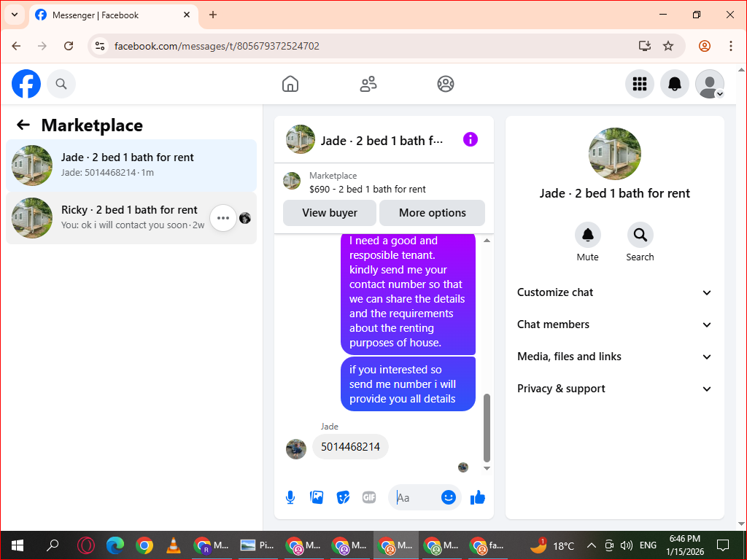The image size is (747, 560).
Task: Open Facebook search magnifier
Action: 61,84
